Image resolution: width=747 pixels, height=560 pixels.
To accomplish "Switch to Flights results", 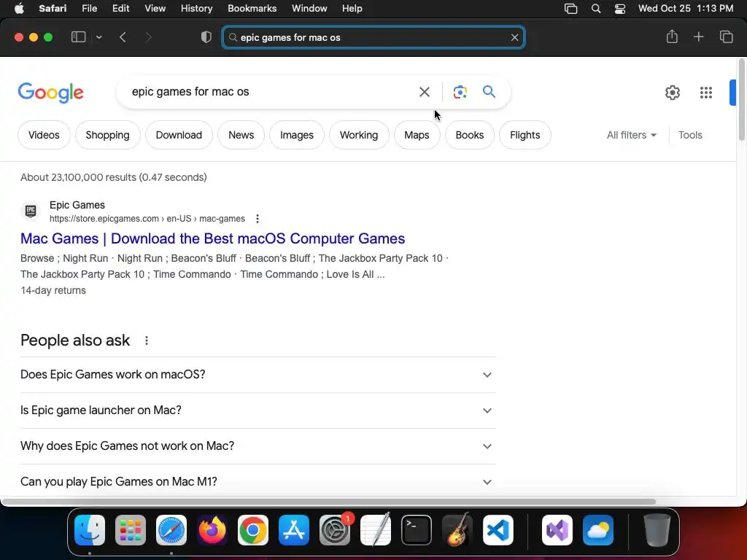I will 525,135.
